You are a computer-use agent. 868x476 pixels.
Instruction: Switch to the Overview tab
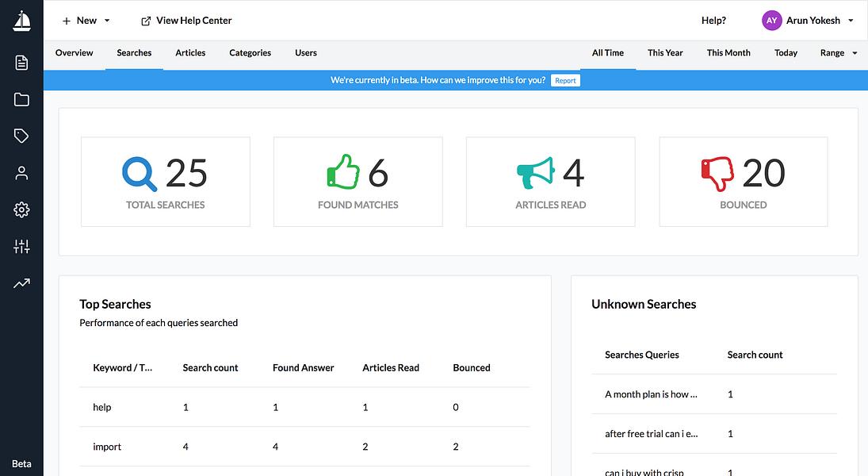pyautogui.click(x=75, y=52)
